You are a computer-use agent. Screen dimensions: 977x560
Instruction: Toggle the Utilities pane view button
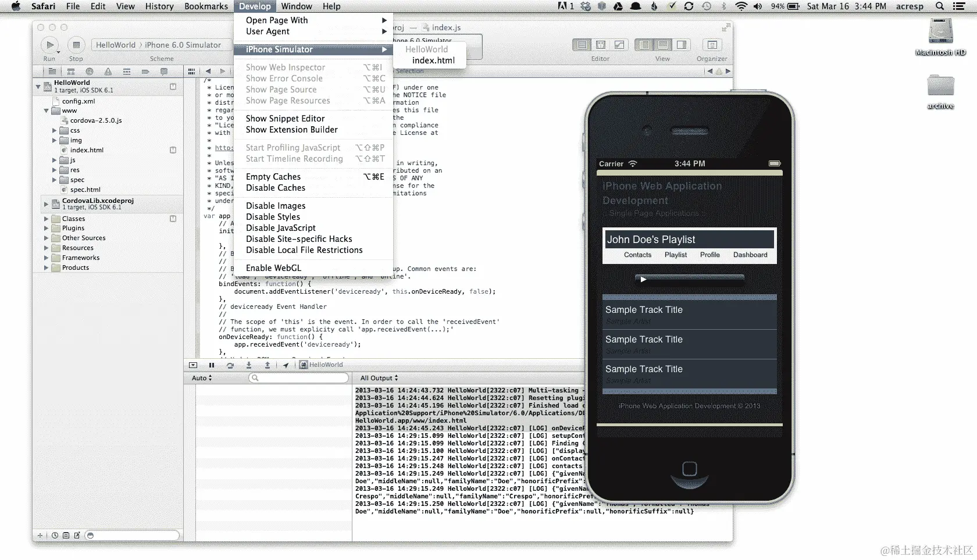[682, 45]
